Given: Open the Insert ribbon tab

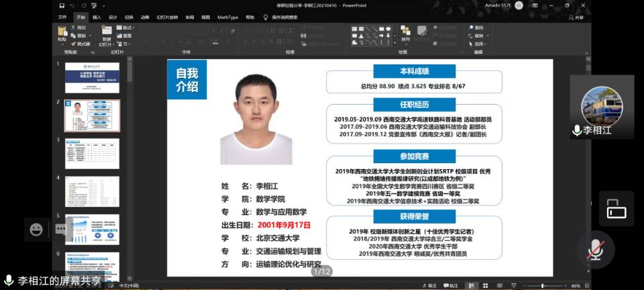Looking at the screenshot, I should pos(97,17).
